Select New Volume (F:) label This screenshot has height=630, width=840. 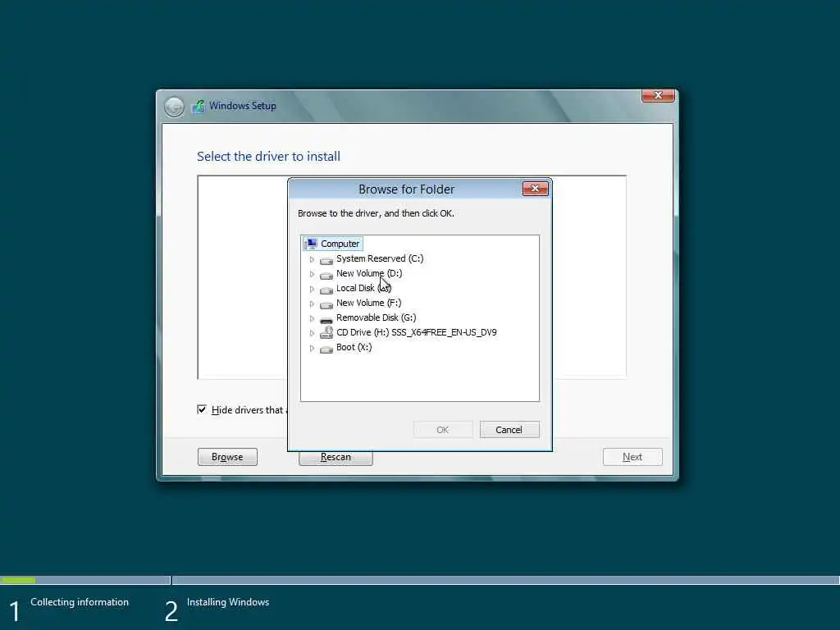(x=368, y=304)
